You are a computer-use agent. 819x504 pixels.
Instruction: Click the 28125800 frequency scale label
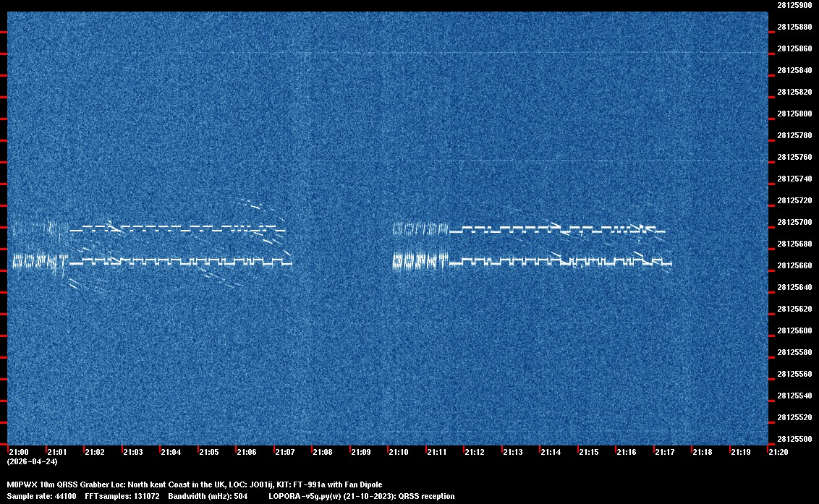click(x=794, y=114)
